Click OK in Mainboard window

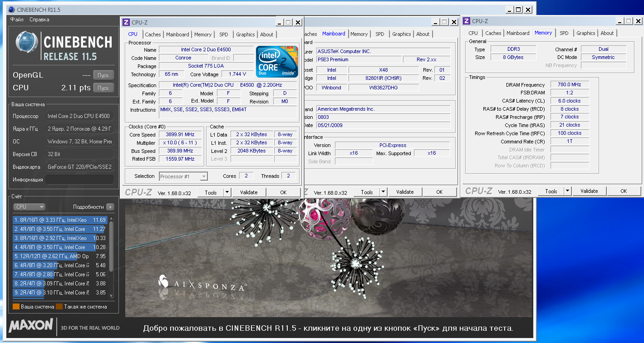click(x=439, y=192)
